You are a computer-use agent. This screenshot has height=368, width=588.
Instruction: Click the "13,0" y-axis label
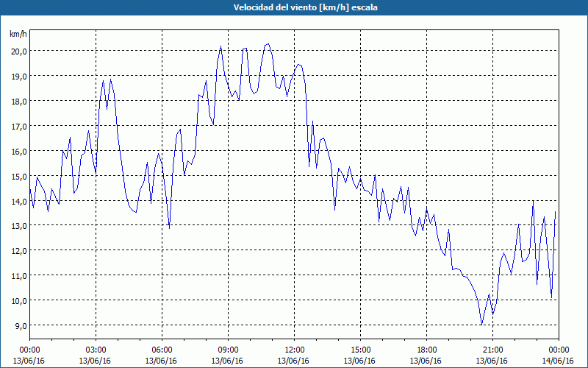pos(18,226)
